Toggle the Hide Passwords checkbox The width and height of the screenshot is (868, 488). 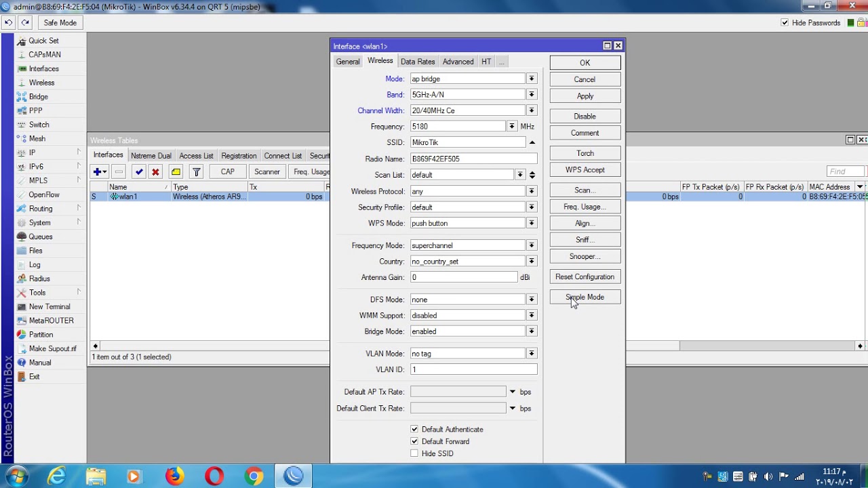point(785,22)
